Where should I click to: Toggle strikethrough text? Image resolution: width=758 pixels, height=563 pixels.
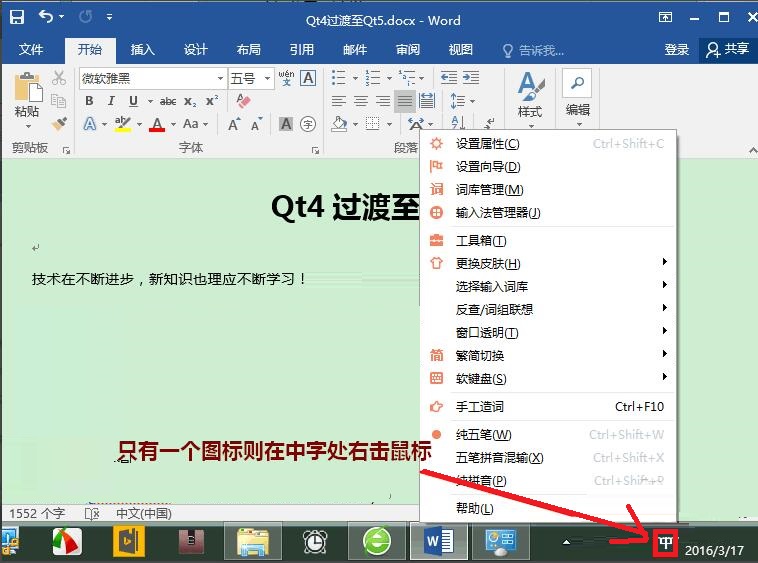(168, 101)
